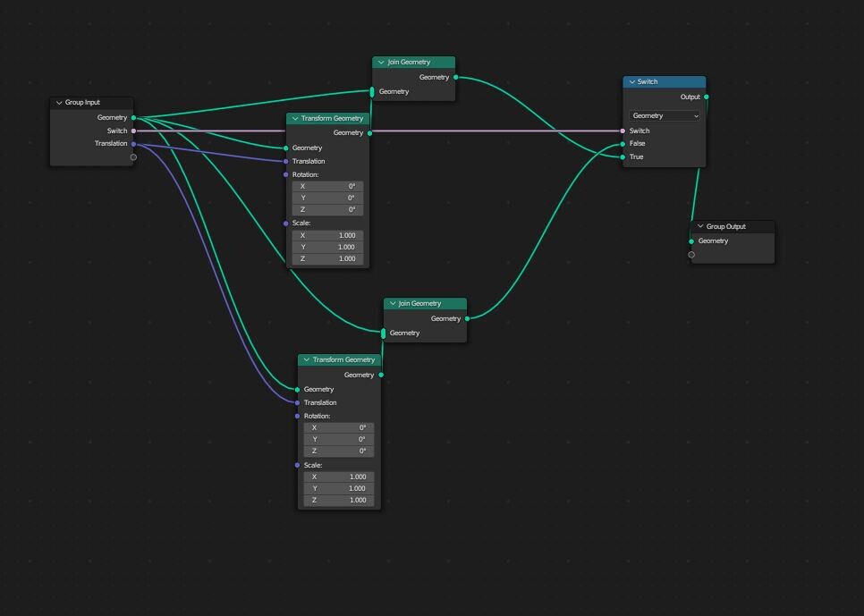864x616 pixels.
Task: Collapse the upper Transform Geometry node
Action: tap(295, 118)
